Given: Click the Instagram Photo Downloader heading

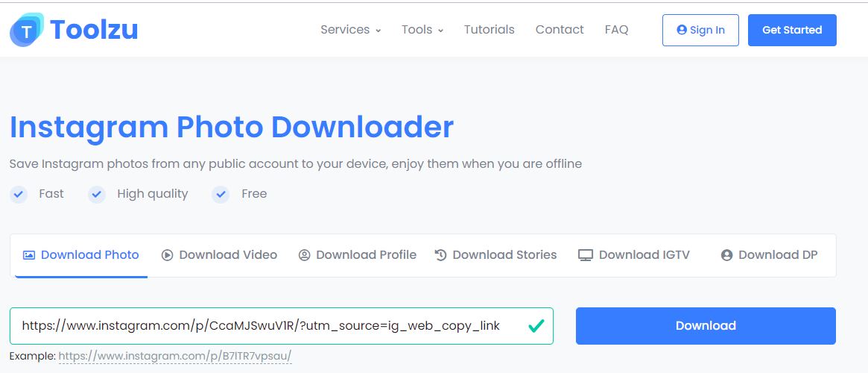Looking at the screenshot, I should tap(232, 128).
